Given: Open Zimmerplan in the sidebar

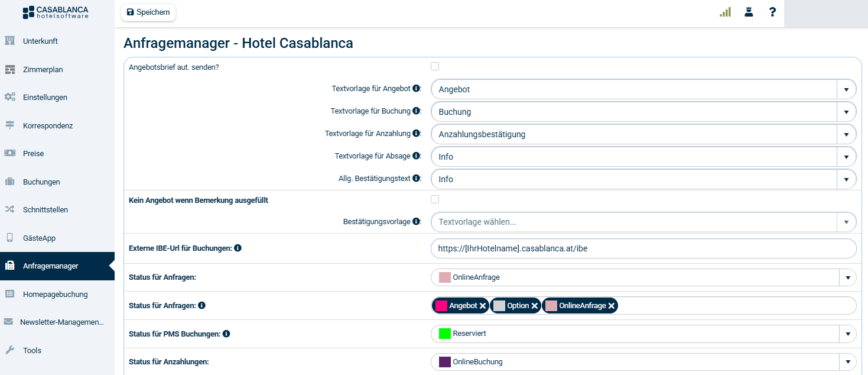Looking at the screenshot, I should tap(43, 69).
